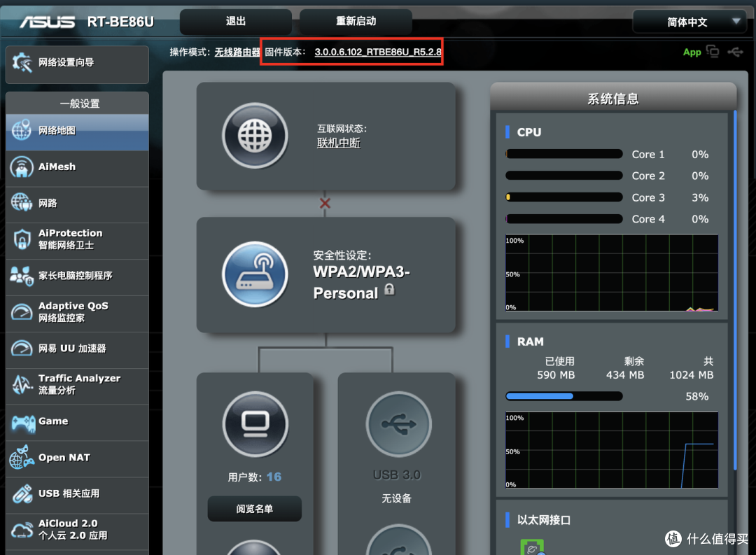Image resolution: width=756 pixels, height=555 pixels.
Task: Click the ASUS logo
Action: click(x=48, y=22)
